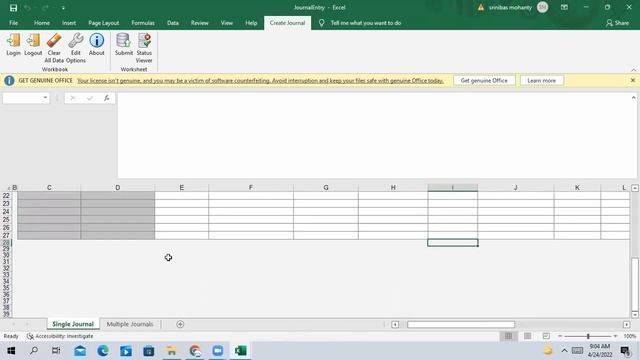Click the Enter checkmark in formula bar

(x=90, y=98)
